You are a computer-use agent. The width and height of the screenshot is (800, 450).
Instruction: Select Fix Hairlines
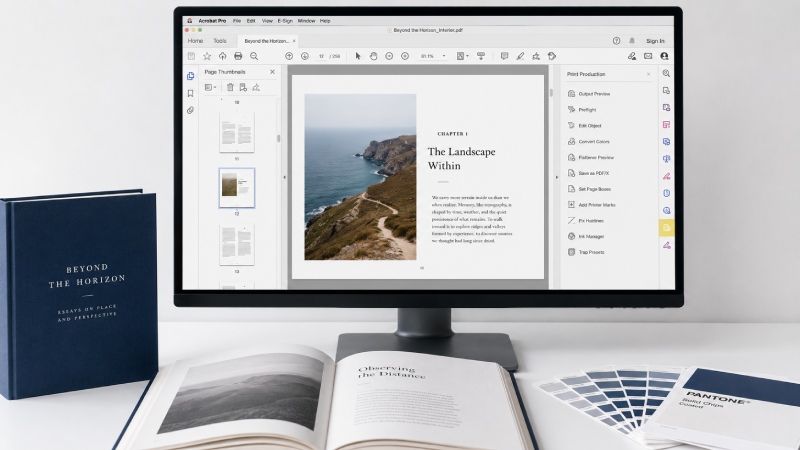coord(585,220)
